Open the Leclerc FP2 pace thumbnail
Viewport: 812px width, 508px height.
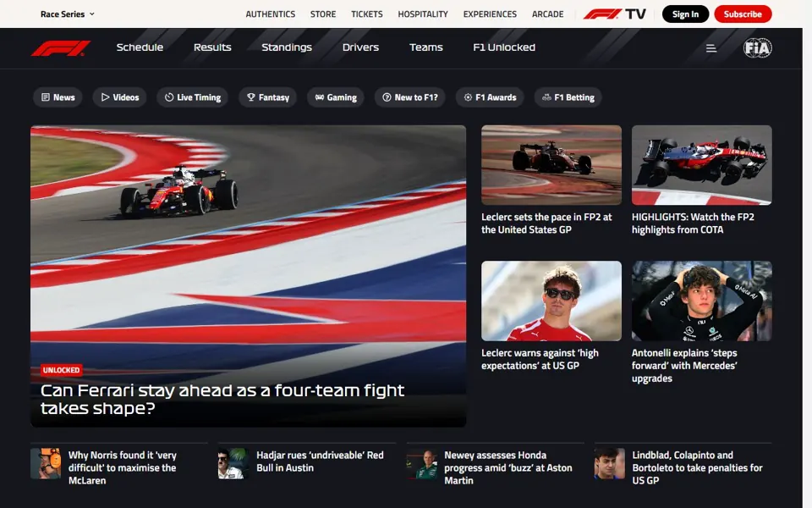pyautogui.click(x=551, y=165)
